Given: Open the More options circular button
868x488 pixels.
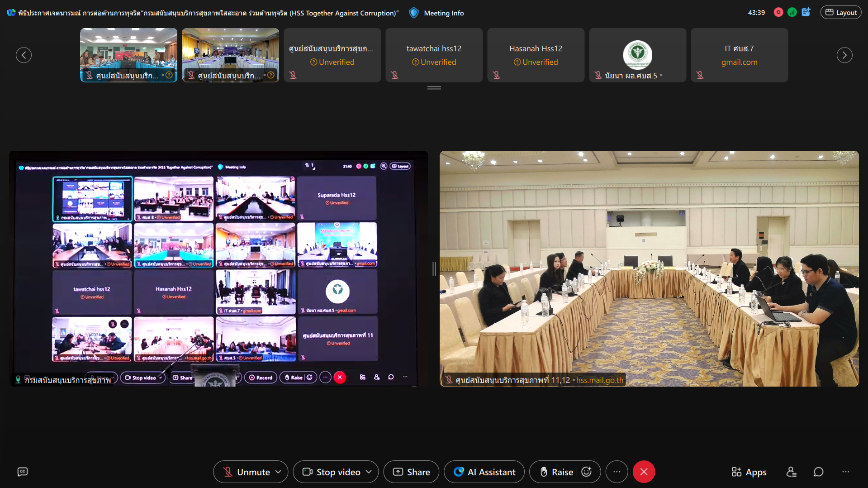Looking at the screenshot, I should click(617, 472).
